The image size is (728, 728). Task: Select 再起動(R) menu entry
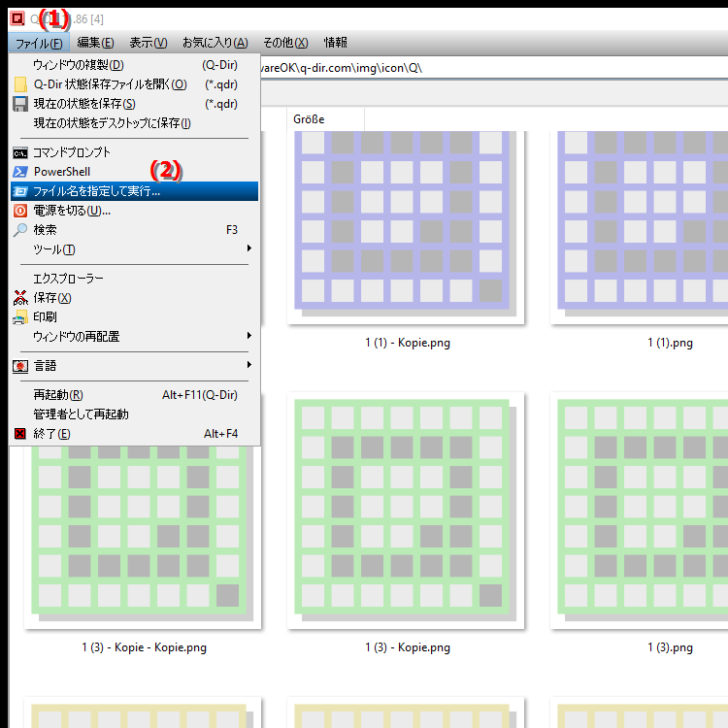134,395
